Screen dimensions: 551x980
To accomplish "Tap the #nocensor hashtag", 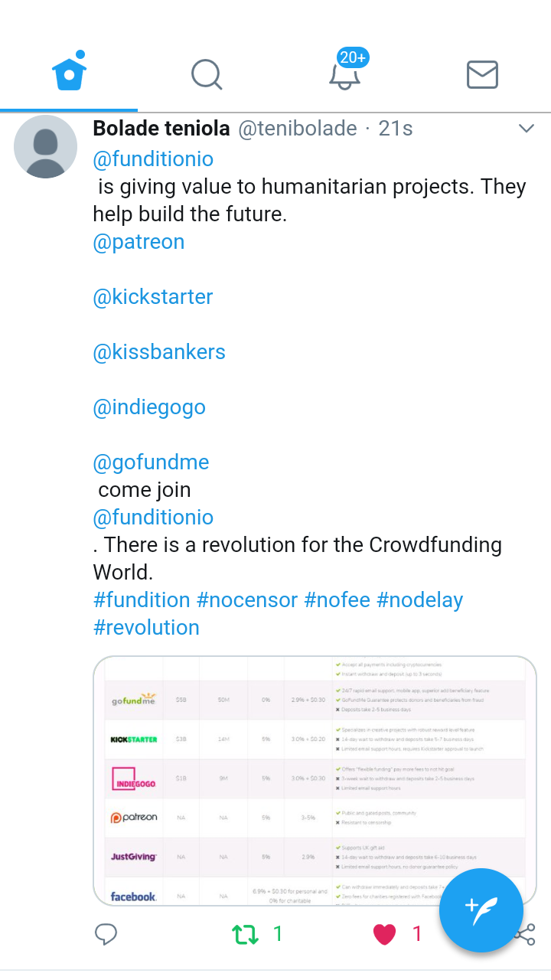I will point(247,600).
